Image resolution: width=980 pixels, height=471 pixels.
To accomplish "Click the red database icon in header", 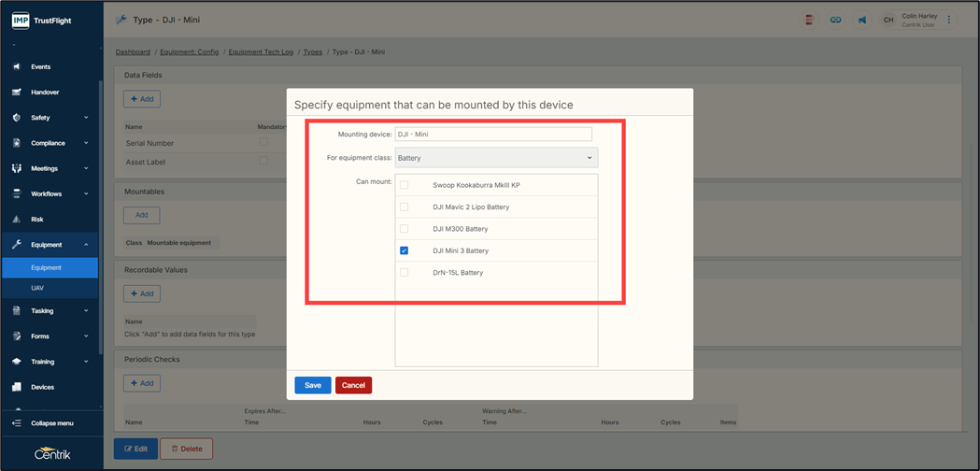I will (809, 20).
